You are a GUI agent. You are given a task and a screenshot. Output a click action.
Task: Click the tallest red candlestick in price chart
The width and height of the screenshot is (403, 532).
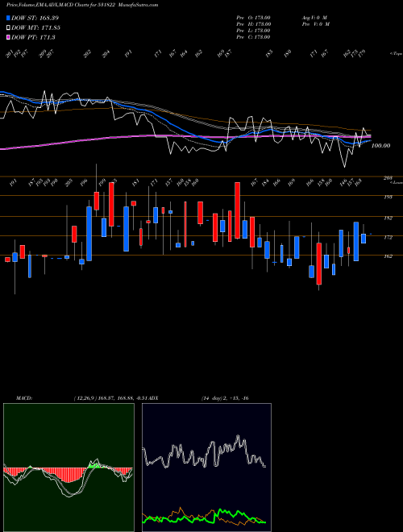[x=238, y=210]
